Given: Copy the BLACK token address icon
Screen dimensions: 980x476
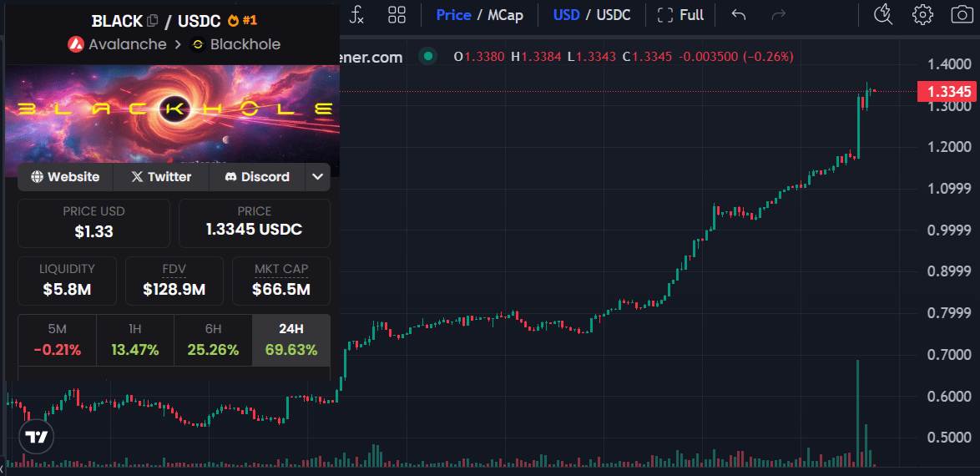Looking at the screenshot, I should tap(153, 21).
